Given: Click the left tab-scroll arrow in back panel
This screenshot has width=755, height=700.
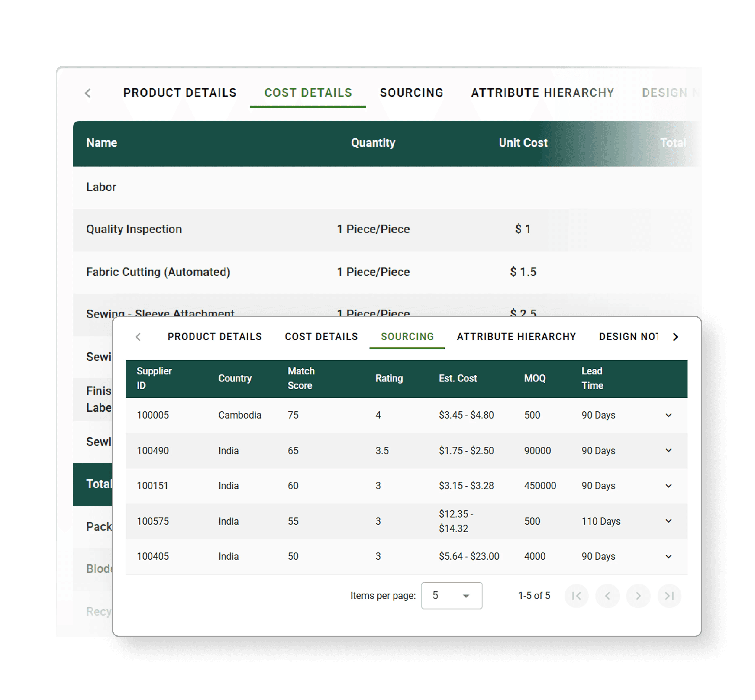Looking at the screenshot, I should click(x=88, y=93).
